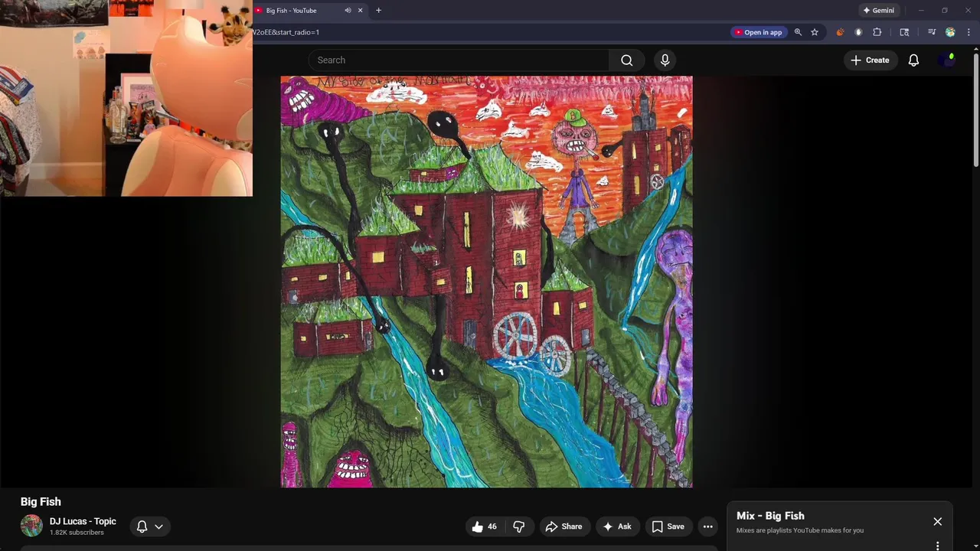Open media controls music-note icon
The width and height of the screenshot is (980, 551).
point(932,32)
